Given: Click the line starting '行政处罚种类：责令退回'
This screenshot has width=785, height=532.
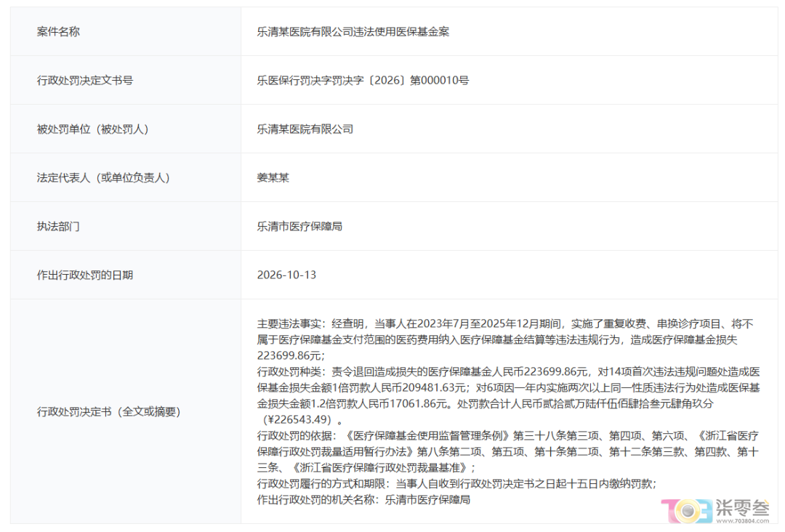Looking at the screenshot, I should point(509,371).
